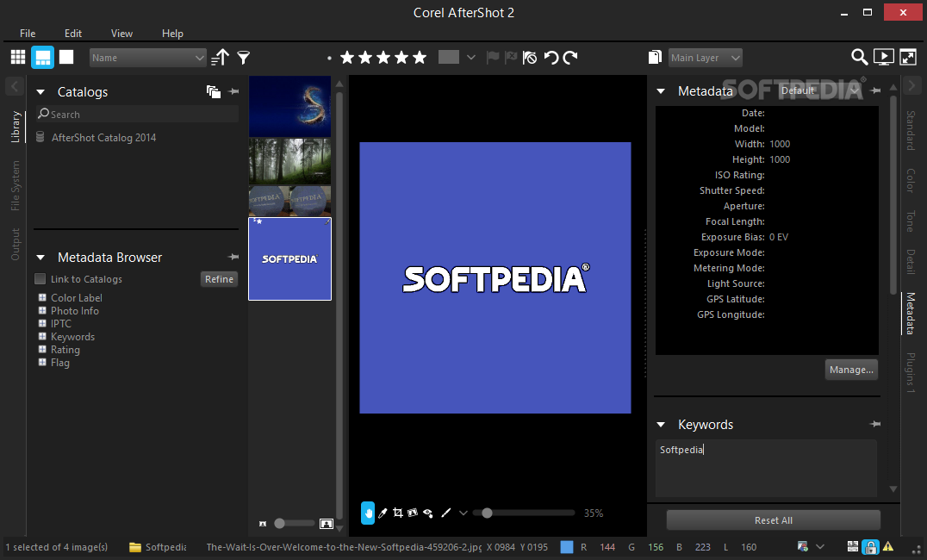This screenshot has width=927, height=560.
Task: Select the Crop tool
Action: point(398,513)
